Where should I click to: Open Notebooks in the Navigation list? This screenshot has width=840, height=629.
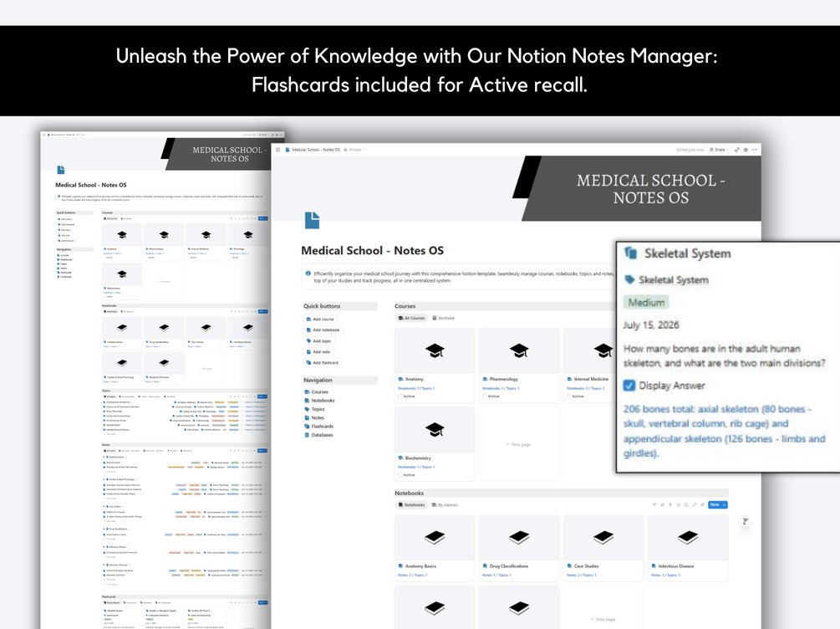pos(319,401)
